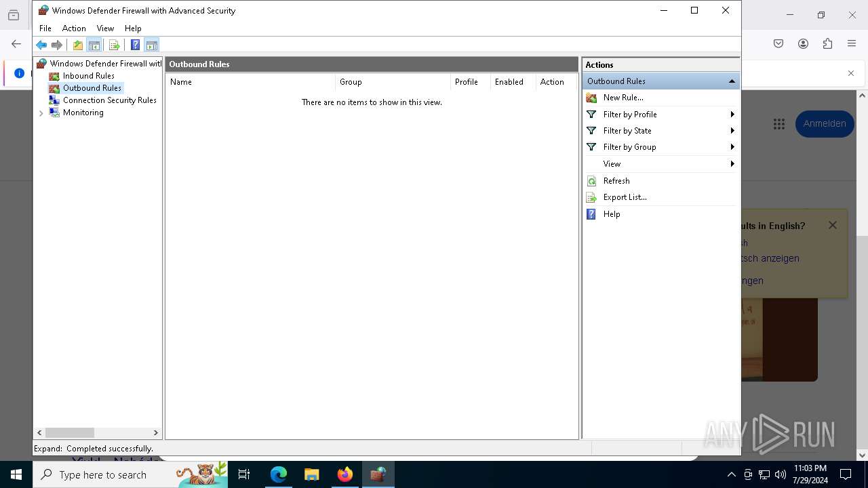Screen dimensions: 868x488
Task: Show hidden system tray icons
Action: coord(732,474)
